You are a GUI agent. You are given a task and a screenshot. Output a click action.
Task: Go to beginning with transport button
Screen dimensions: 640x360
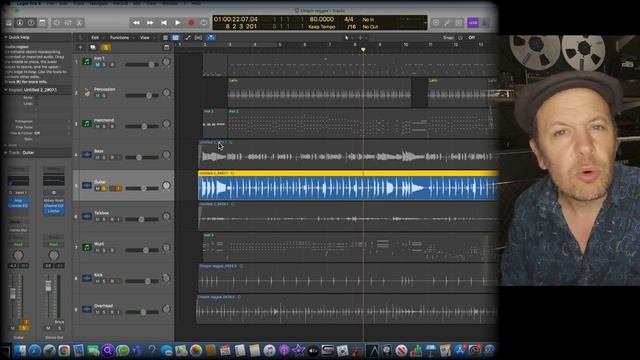[x=164, y=23]
